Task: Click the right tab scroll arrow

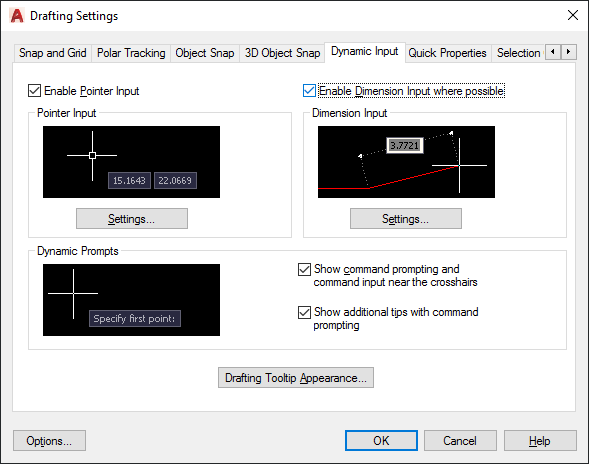Action: click(569, 51)
